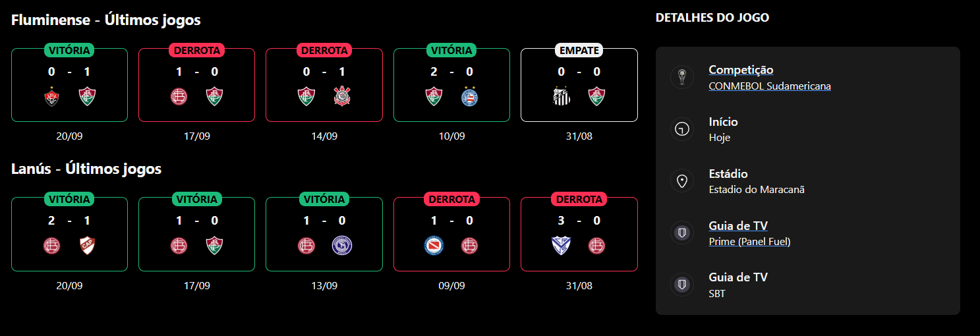Click the trophy icon beside Competição
Viewport: 980px width, 336px height.
pos(682,77)
